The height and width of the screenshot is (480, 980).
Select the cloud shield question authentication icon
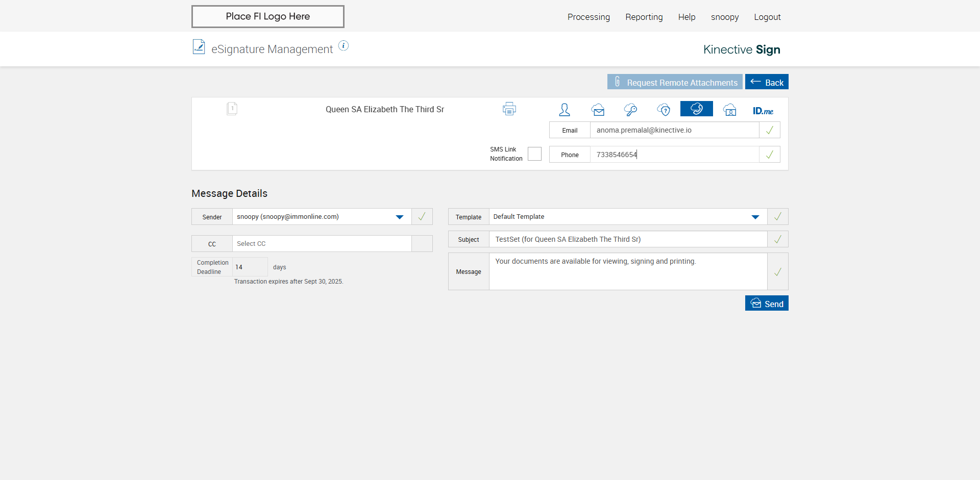(x=664, y=109)
